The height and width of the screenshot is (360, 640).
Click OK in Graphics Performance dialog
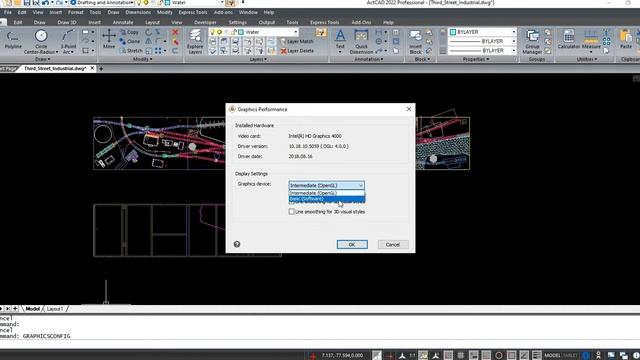(352, 244)
